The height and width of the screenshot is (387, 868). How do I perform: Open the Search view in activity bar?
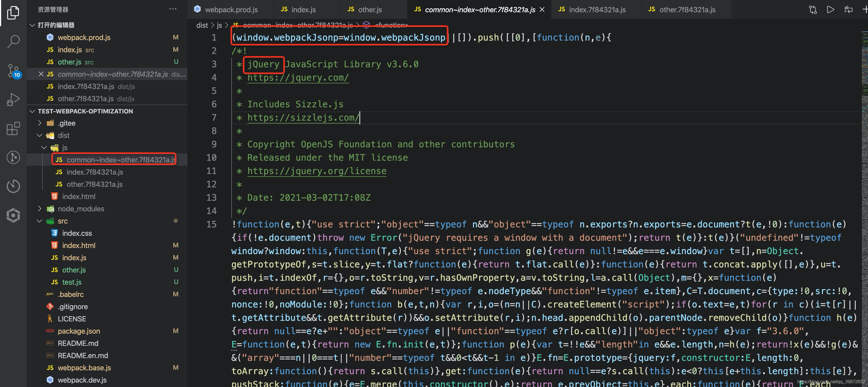(13, 41)
